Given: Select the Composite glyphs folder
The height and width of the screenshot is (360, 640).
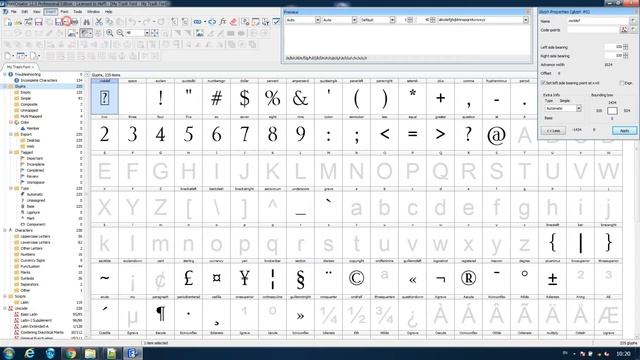Looking at the screenshot, I should pyautogui.click(x=29, y=104).
